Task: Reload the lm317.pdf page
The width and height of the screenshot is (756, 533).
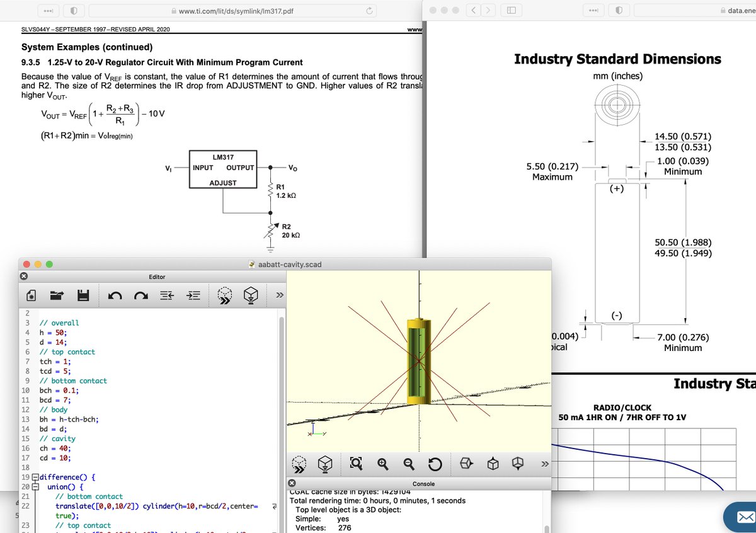Action: click(x=370, y=11)
